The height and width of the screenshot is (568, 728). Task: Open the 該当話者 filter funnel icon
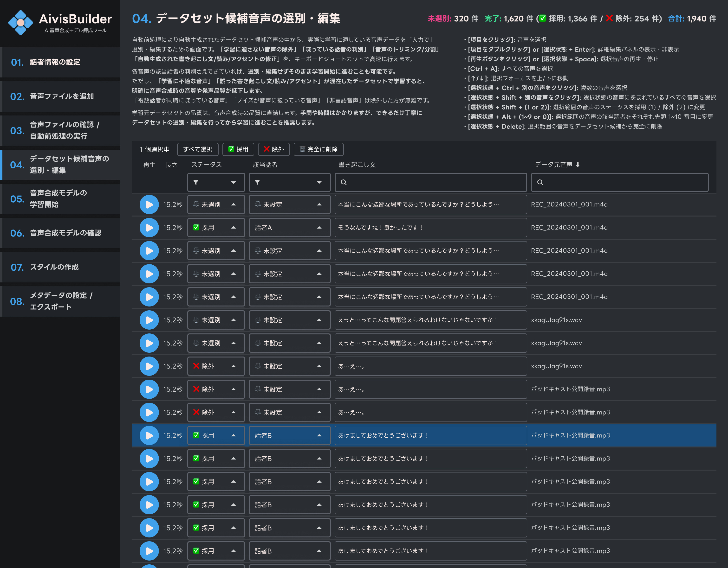point(257,182)
